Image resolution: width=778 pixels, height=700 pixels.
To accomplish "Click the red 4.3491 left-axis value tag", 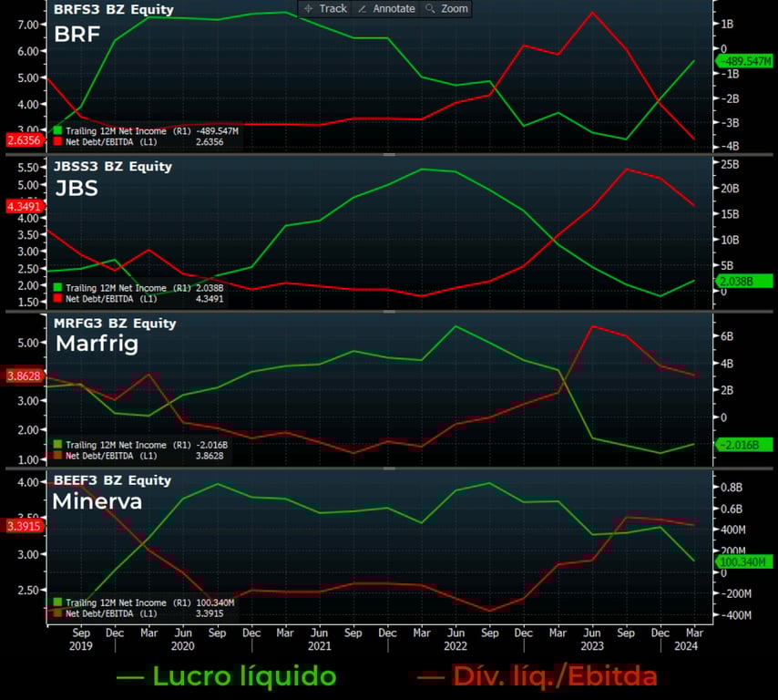I will coord(24,206).
